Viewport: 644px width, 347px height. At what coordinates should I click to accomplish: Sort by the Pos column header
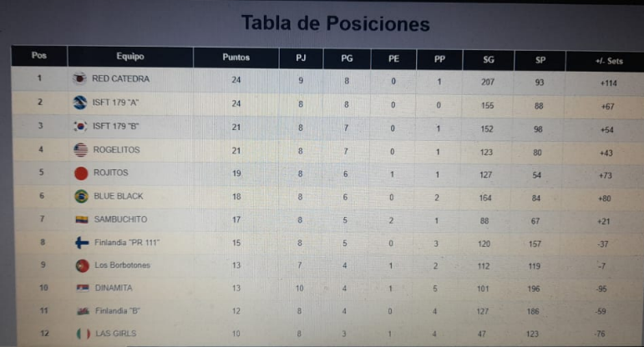38,56
